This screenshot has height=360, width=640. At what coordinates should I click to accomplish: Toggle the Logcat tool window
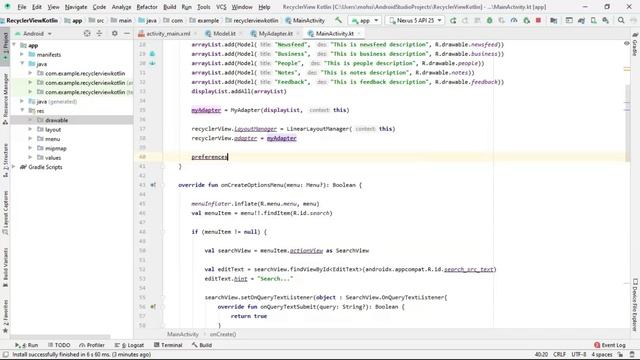coord(130,345)
